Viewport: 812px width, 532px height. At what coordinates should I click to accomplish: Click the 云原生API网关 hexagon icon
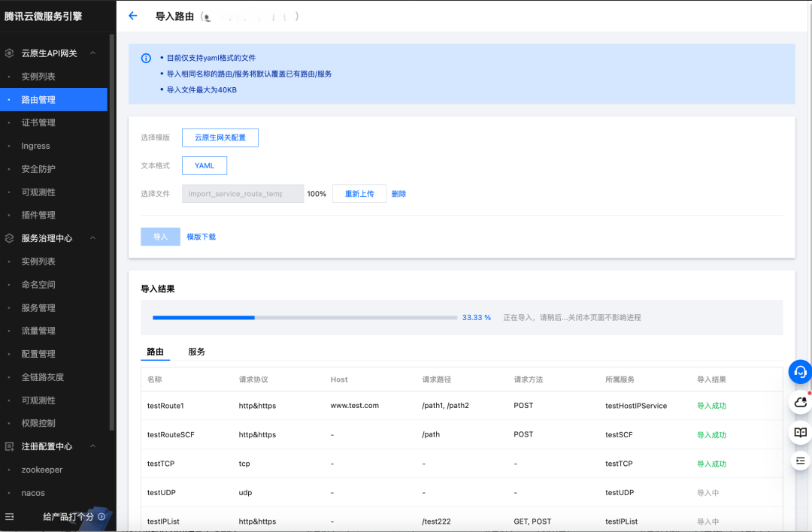(x=9, y=53)
